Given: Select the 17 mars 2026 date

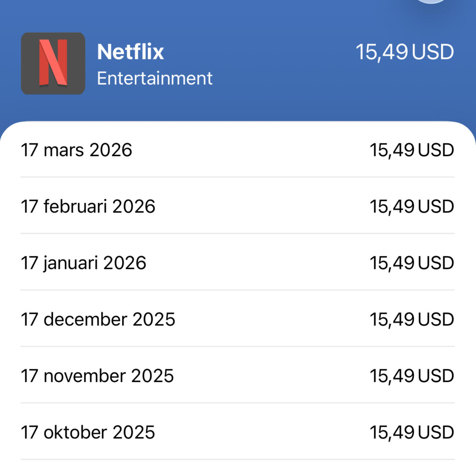Looking at the screenshot, I should [x=76, y=150].
